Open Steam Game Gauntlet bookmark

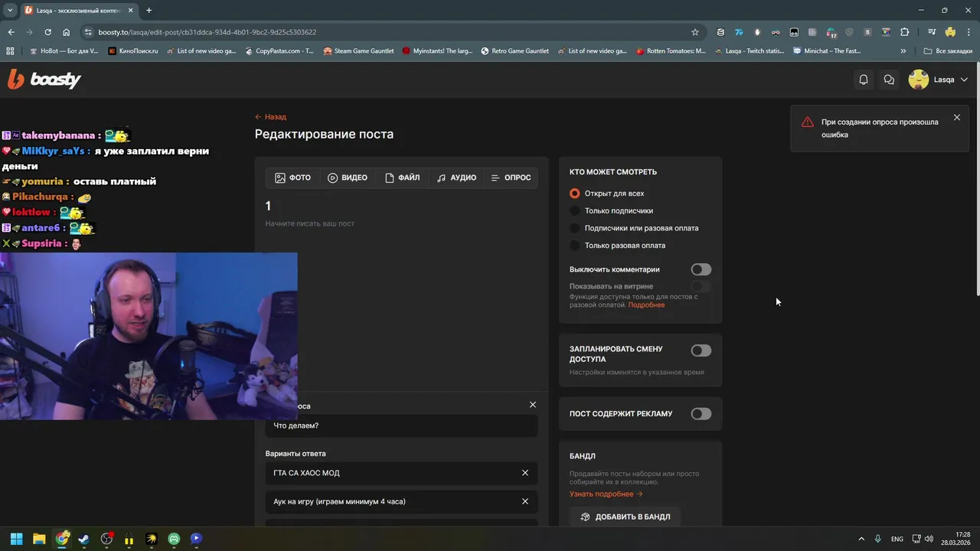(x=358, y=51)
